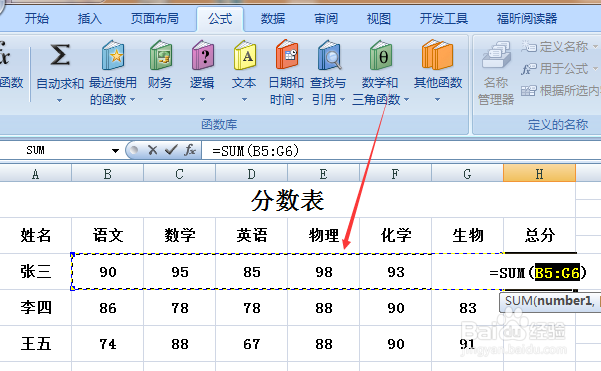
Task: Click the 分数表 title cell
Action: tap(287, 200)
